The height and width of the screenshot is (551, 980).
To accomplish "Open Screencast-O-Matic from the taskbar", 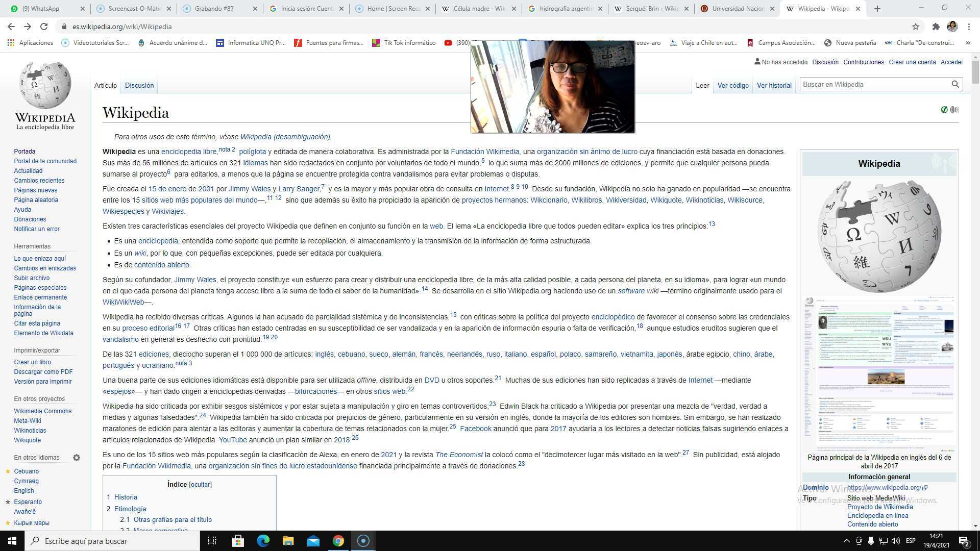I will [x=363, y=541].
